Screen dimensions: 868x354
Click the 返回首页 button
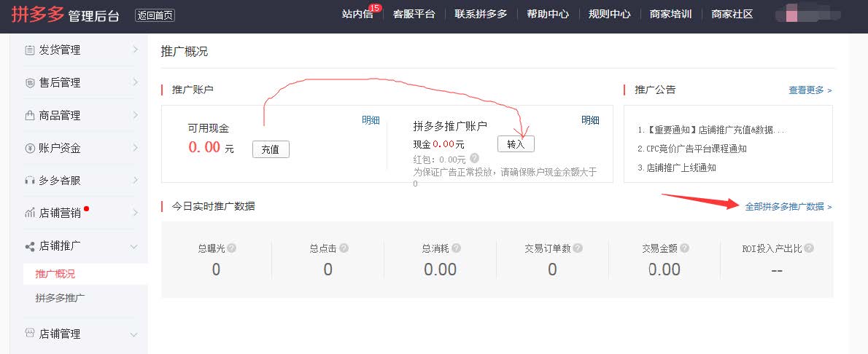[155, 15]
